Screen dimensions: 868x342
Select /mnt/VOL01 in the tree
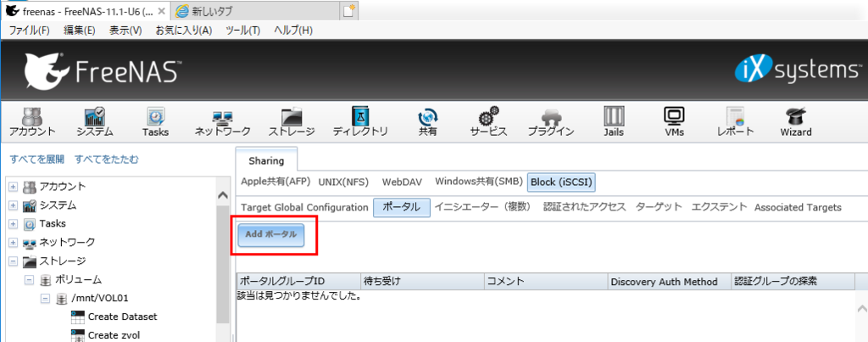100,298
